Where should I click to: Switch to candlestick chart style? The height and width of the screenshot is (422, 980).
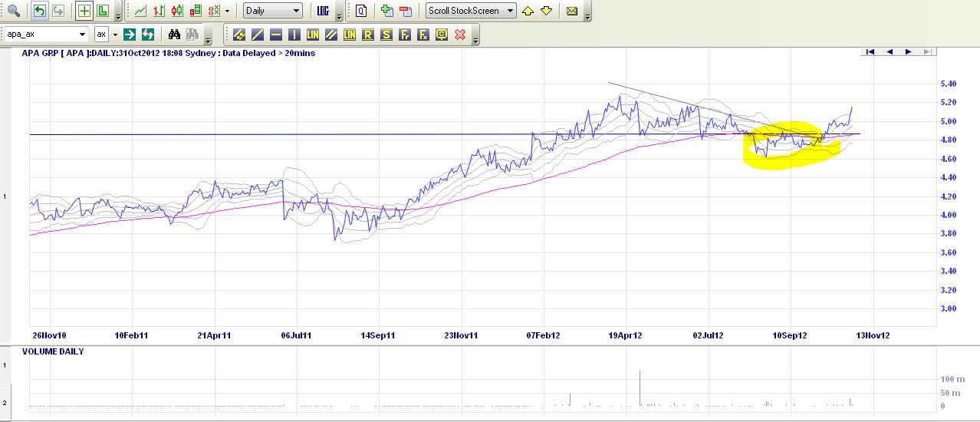(x=177, y=11)
